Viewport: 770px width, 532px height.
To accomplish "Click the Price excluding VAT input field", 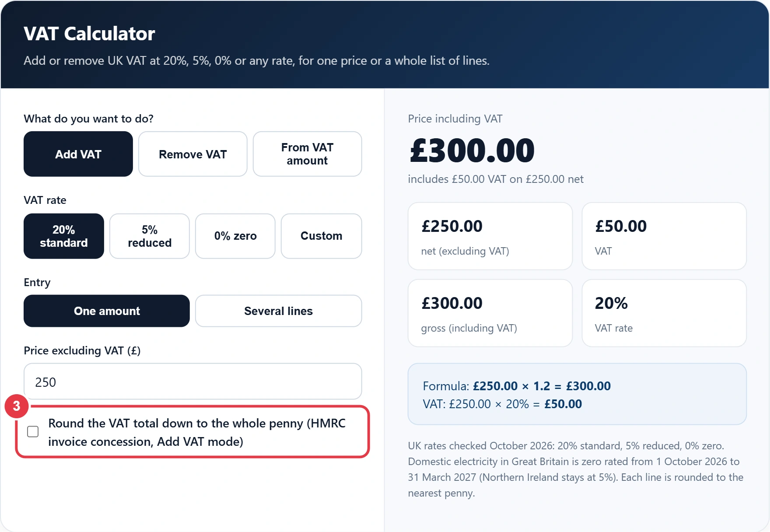I will [x=193, y=381].
